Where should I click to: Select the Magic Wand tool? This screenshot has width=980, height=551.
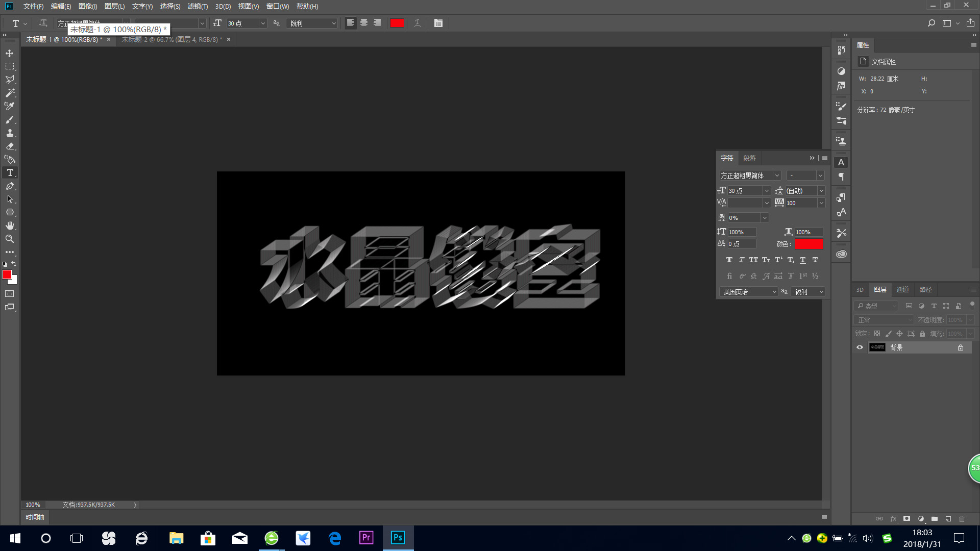tap(10, 93)
